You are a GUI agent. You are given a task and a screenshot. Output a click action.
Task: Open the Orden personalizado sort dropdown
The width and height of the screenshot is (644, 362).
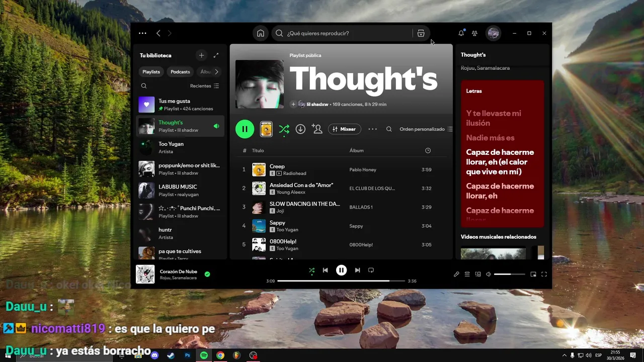426,129
